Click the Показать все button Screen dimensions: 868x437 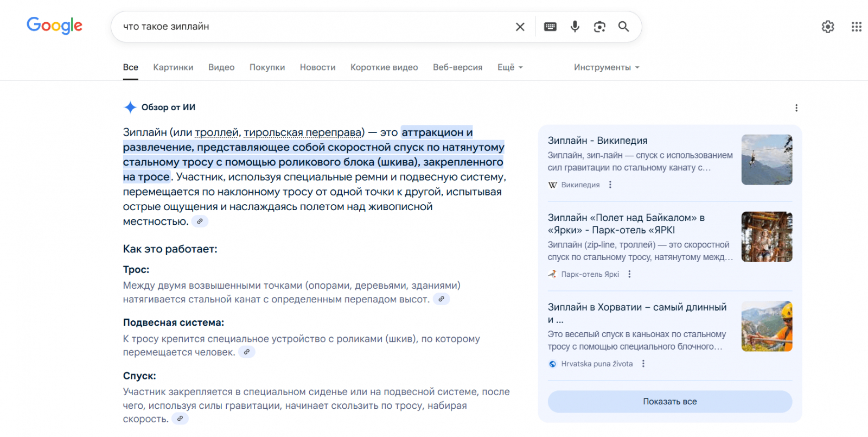click(669, 402)
